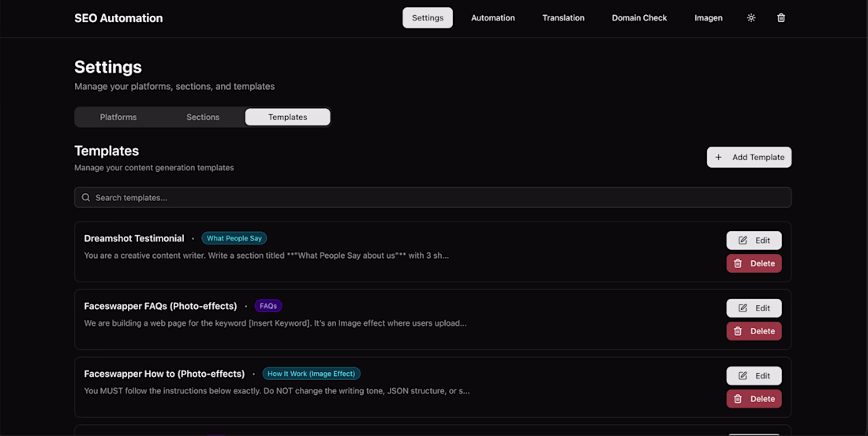The width and height of the screenshot is (868, 436).
Task: Go to the Automation page
Action: click(x=492, y=17)
